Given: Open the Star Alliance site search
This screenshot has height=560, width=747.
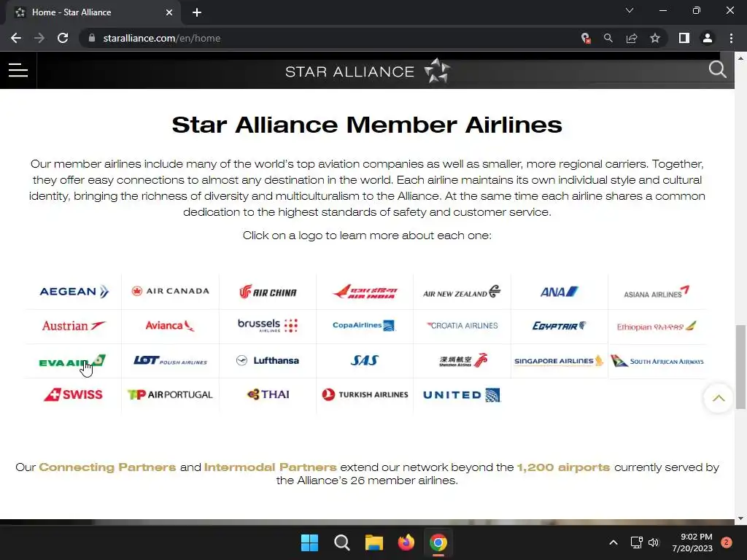Looking at the screenshot, I should tap(717, 70).
